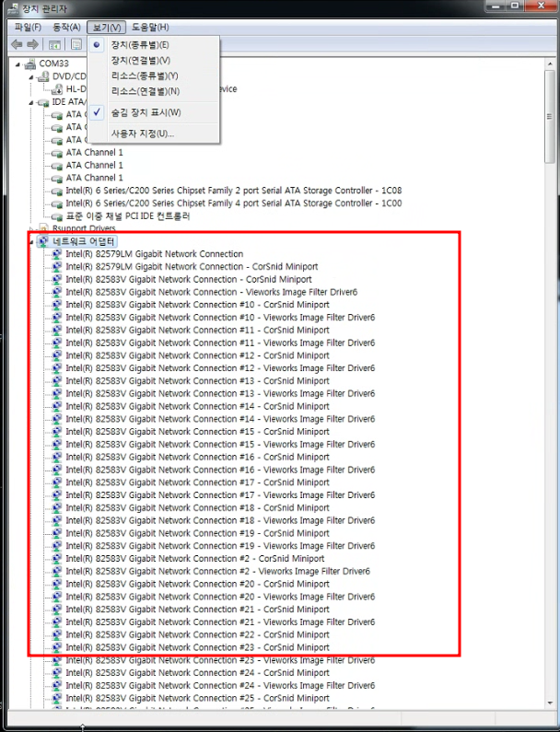The height and width of the screenshot is (732, 560).
Task: Click the Rsupport Drivers category icon
Action: (x=43, y=228)
